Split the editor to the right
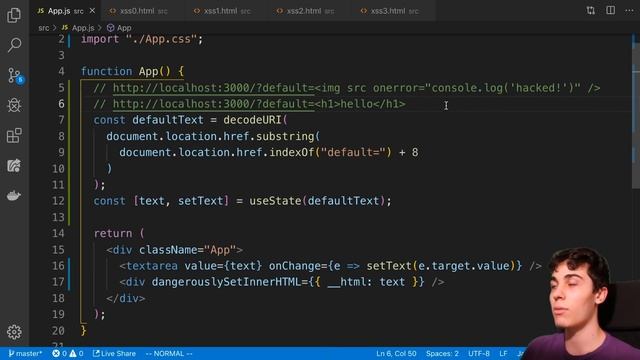The width and height of the screenshot is (640, 360). [610, 11]
